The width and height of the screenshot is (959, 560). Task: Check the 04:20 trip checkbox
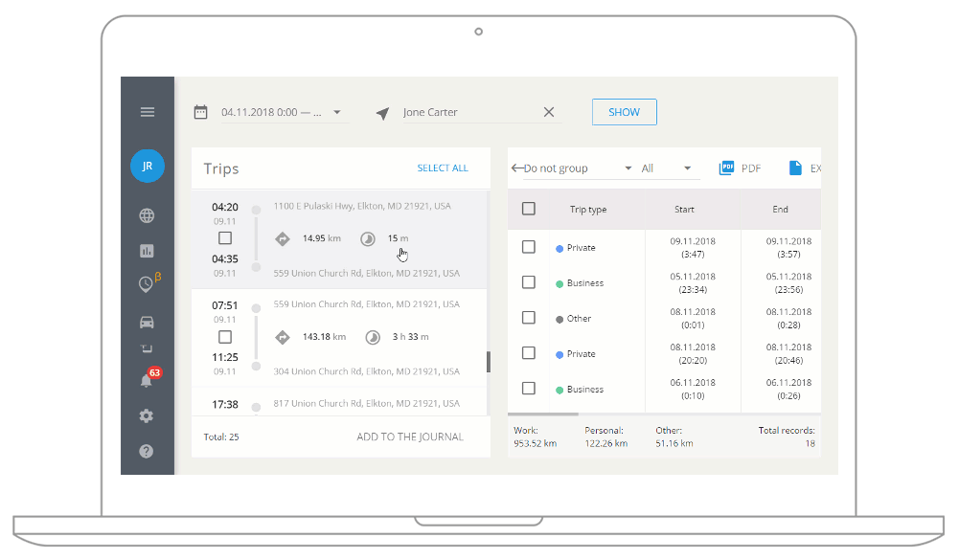[225, 238]
